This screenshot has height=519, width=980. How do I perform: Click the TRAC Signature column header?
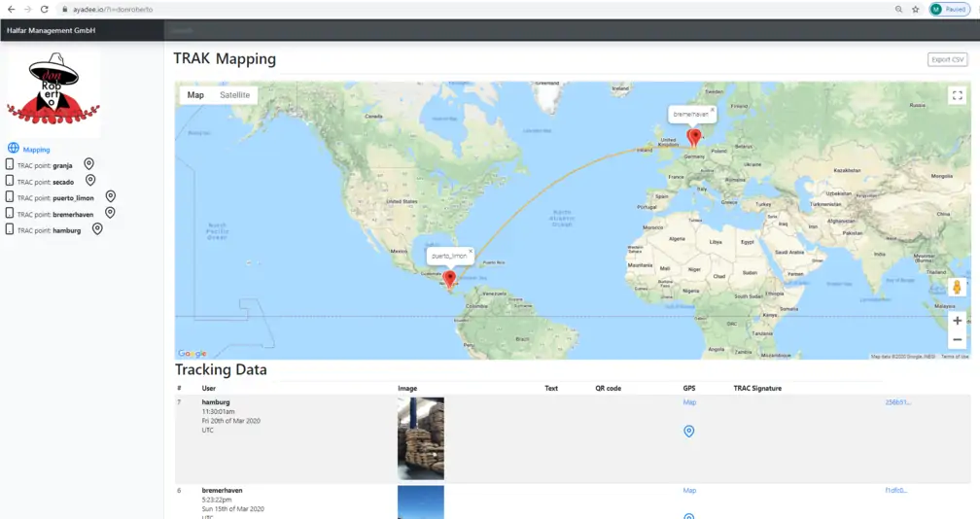coord(757,388)
